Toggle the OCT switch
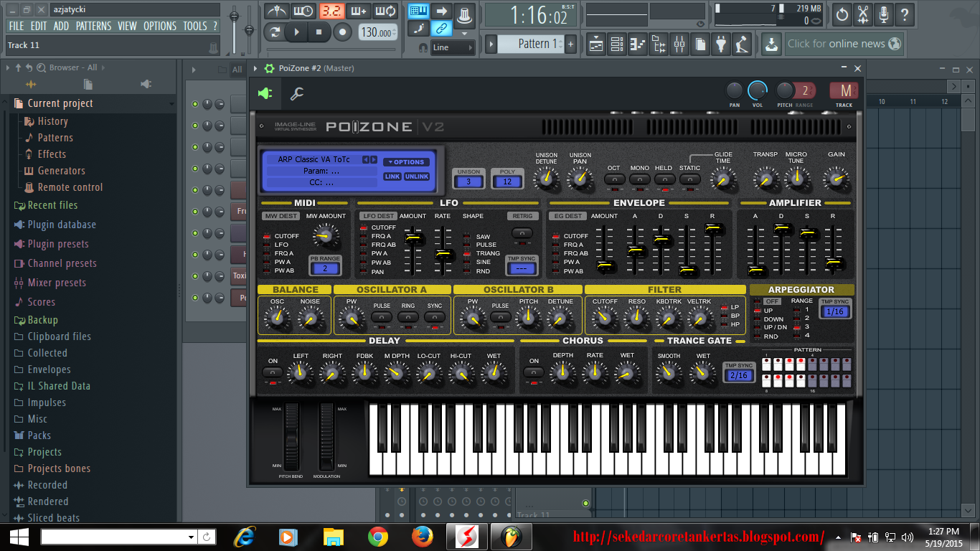The width and height of the screenshot is (980, 551). coord(614,180)
